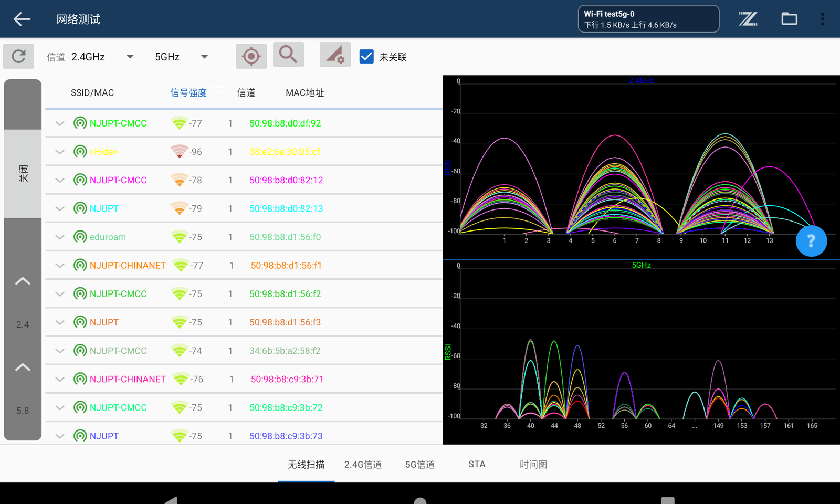Viewport: 840px width, 504px height.
Task: Tap Android home navigation button
Action: tap(420, 500)
